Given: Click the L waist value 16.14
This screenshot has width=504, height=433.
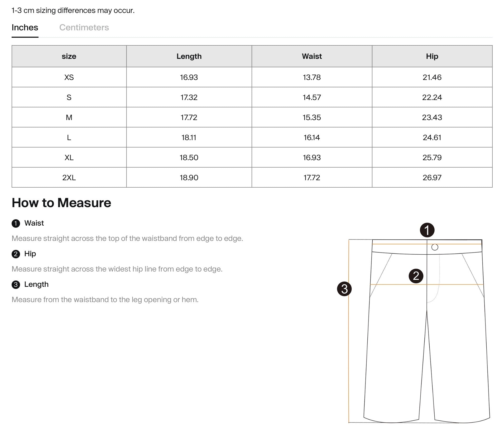Looking at the screenshot, I should click(312, 137).
